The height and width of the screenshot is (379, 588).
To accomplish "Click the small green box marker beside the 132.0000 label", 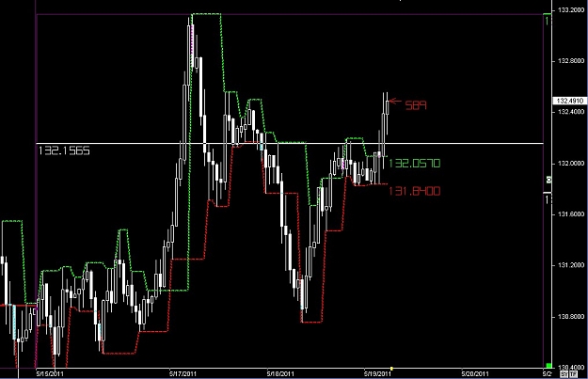I will 548,180.
